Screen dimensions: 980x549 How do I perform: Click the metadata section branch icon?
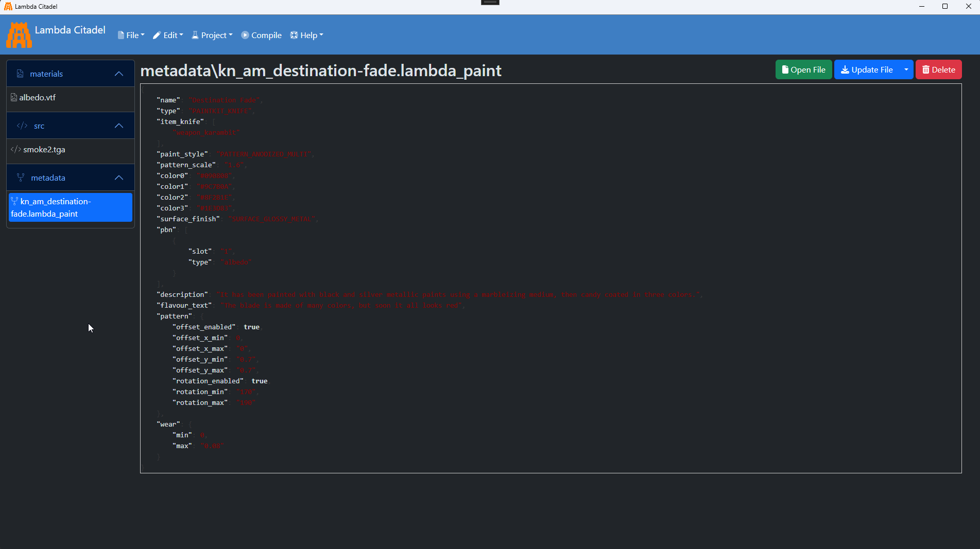pos(21,178)
